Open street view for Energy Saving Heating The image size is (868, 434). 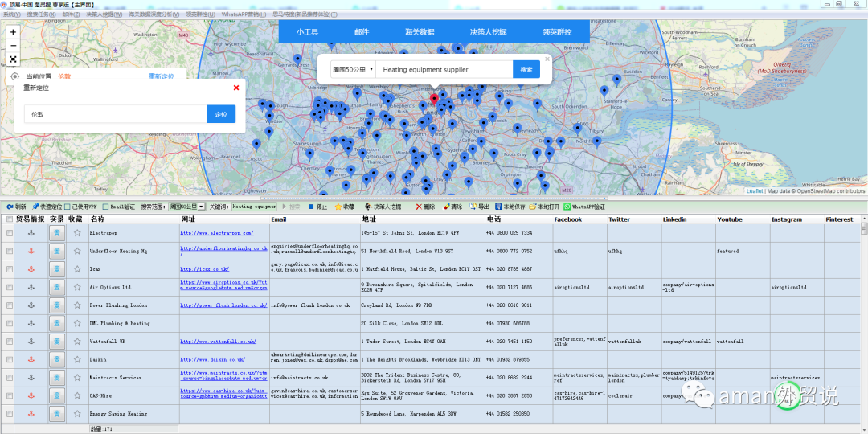[57, 414]
